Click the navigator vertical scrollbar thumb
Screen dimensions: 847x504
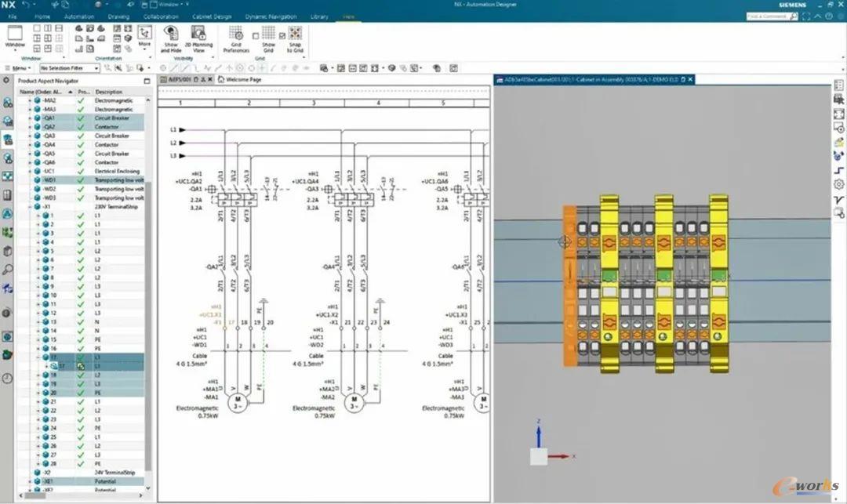point(148,327)
